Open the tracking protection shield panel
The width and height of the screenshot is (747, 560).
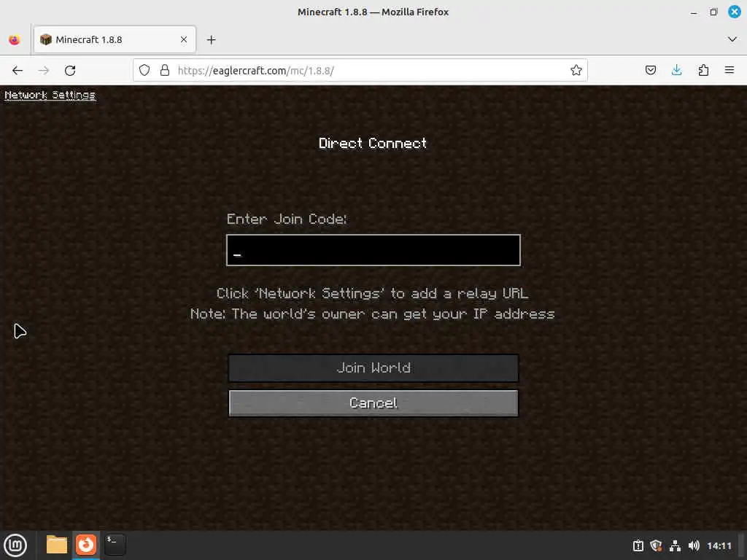(144, 71)
